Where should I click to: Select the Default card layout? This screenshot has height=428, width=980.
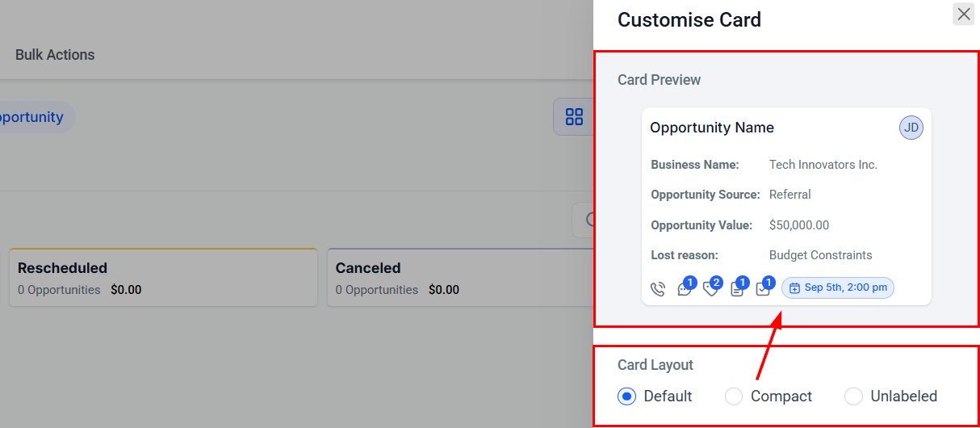pyautogui.click(x=626, y=397)
